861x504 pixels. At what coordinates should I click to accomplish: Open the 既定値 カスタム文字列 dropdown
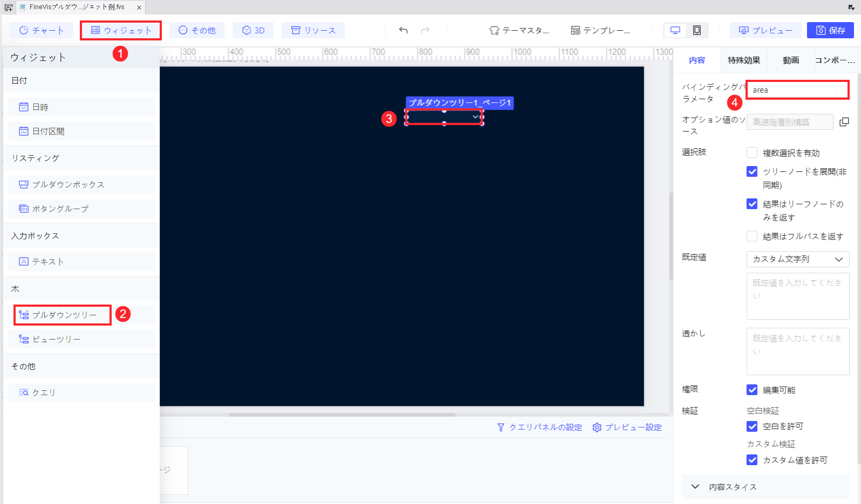798,259
